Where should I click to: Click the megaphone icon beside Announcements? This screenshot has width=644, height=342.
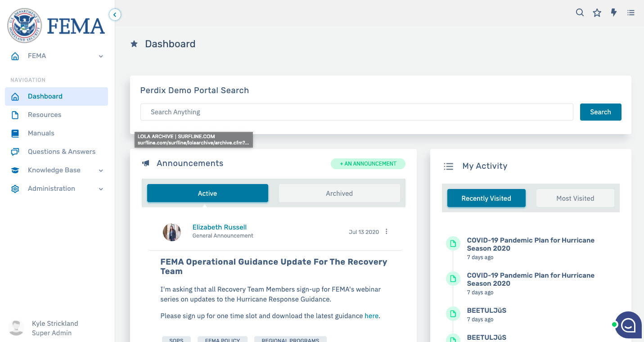(145, 163)
